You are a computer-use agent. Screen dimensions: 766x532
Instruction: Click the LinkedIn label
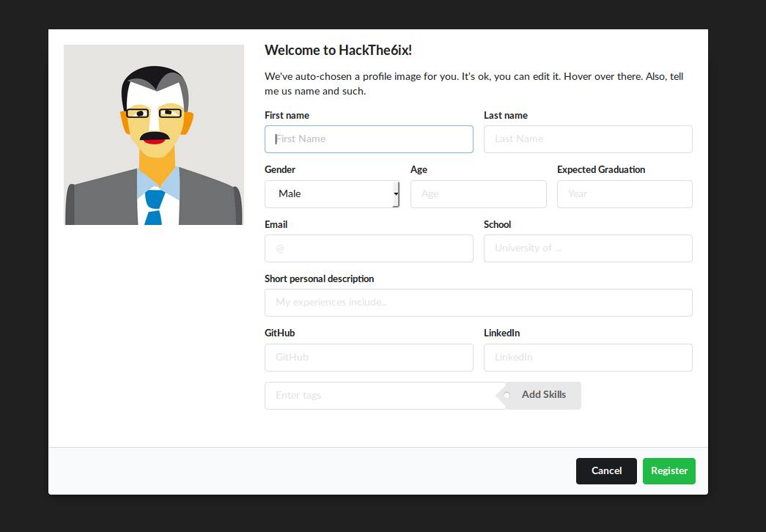point(501,333)
